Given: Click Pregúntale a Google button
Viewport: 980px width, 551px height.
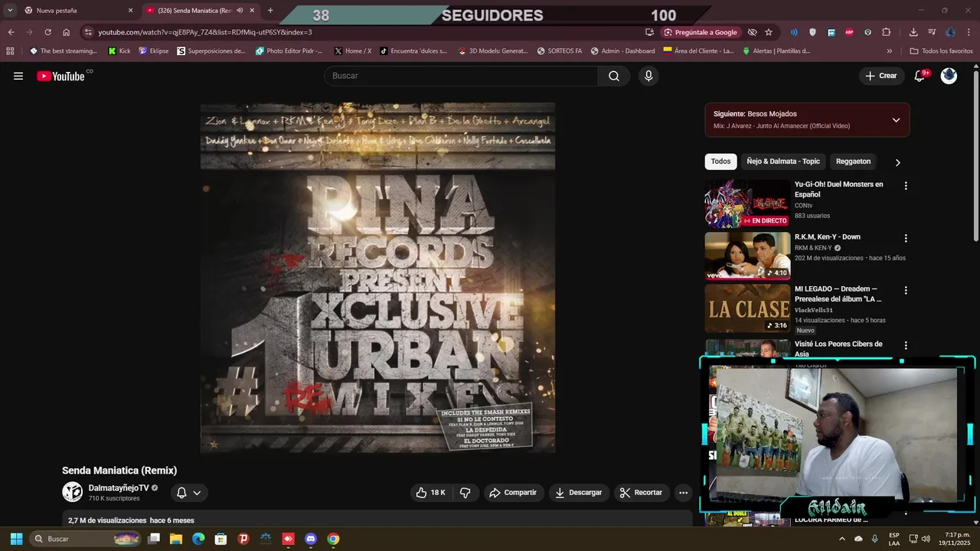Looking at the screenshot, I should [701, 32].
